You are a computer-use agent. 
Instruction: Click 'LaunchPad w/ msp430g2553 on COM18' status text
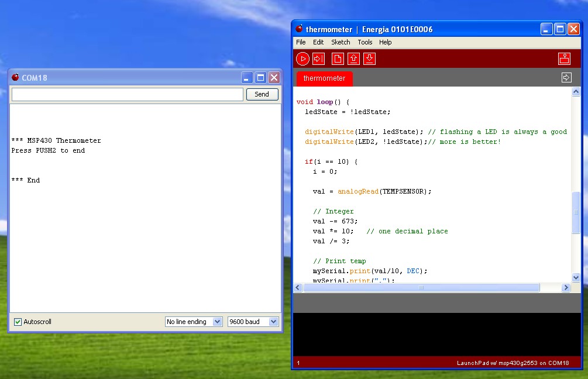coord(513,363)
